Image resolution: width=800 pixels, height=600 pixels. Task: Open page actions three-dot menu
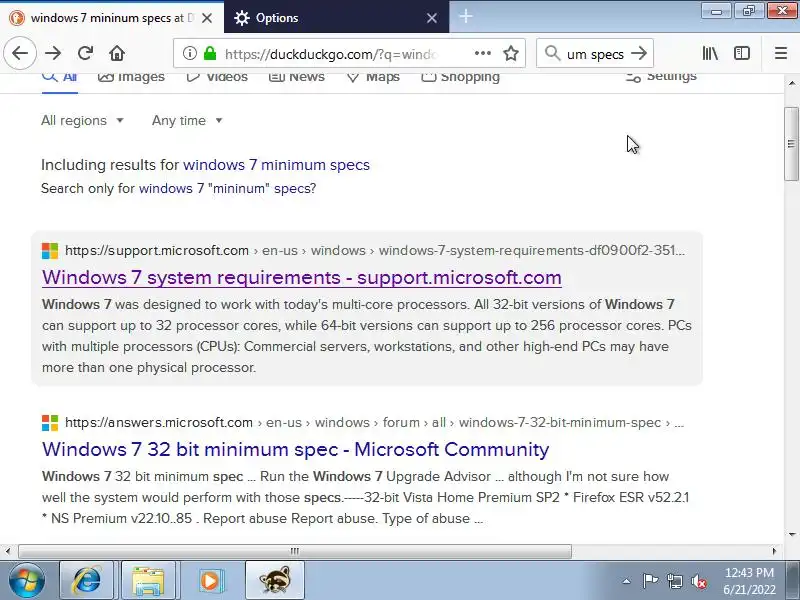[x=483, y=53]
